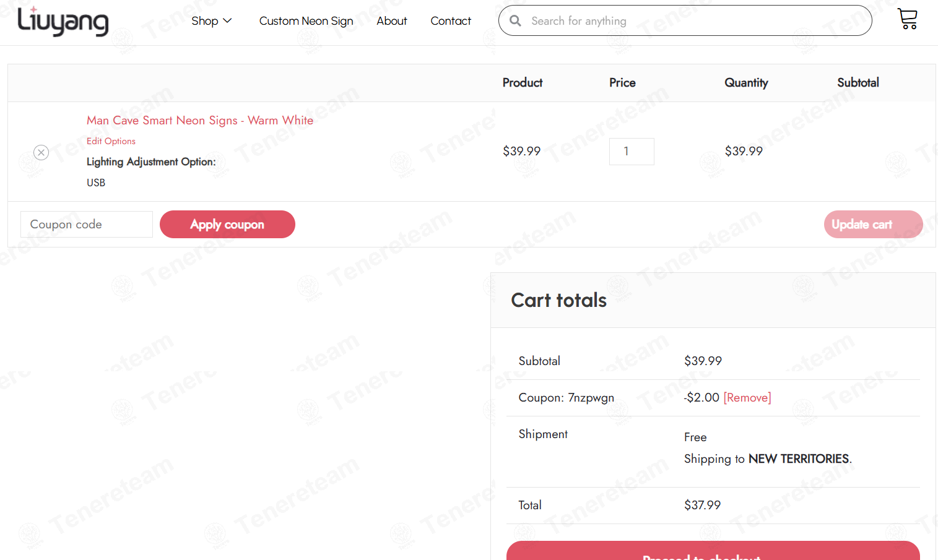
Task: Proceed to checkout button
Action: click(713, 551)
